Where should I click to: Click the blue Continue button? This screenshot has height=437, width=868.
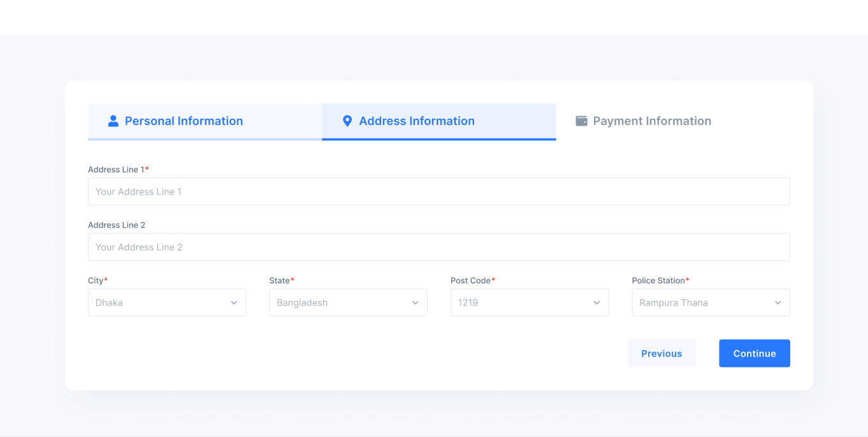tap(754, 353)
